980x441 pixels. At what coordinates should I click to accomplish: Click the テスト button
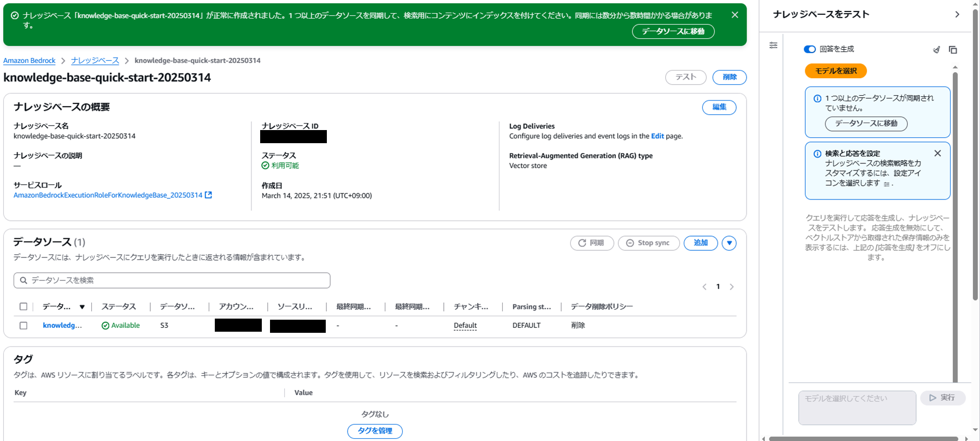[685, 77]
